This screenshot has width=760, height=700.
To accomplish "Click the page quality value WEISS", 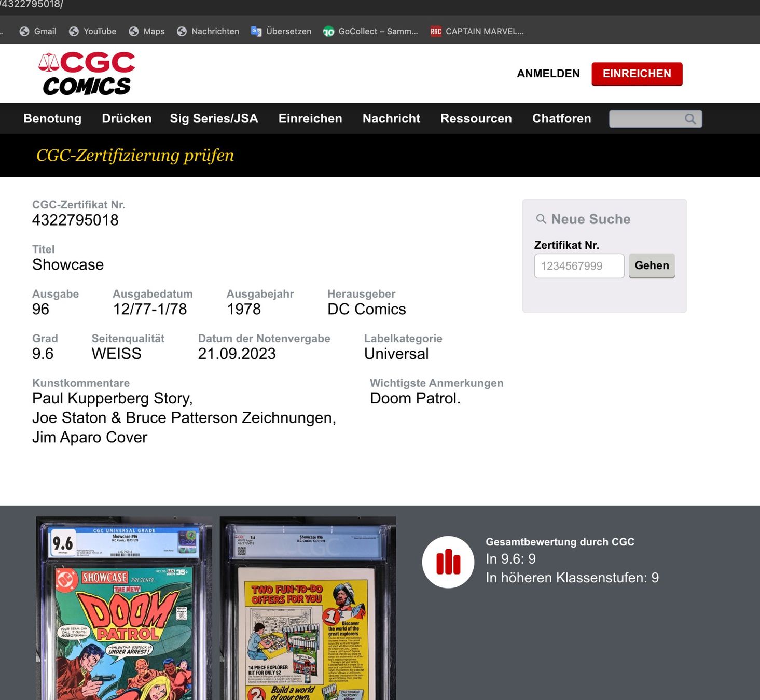I will pos(117,354).
